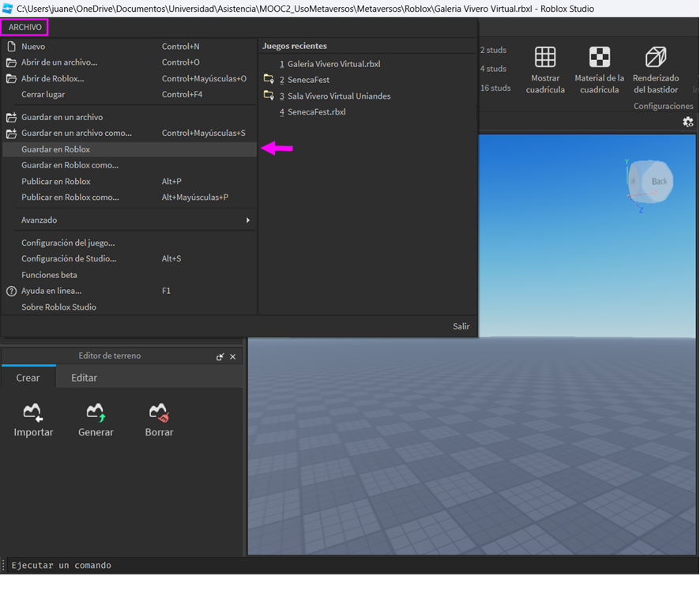
Task: Open the ARCHIVO menu
Action: click(x=25, y=27)
